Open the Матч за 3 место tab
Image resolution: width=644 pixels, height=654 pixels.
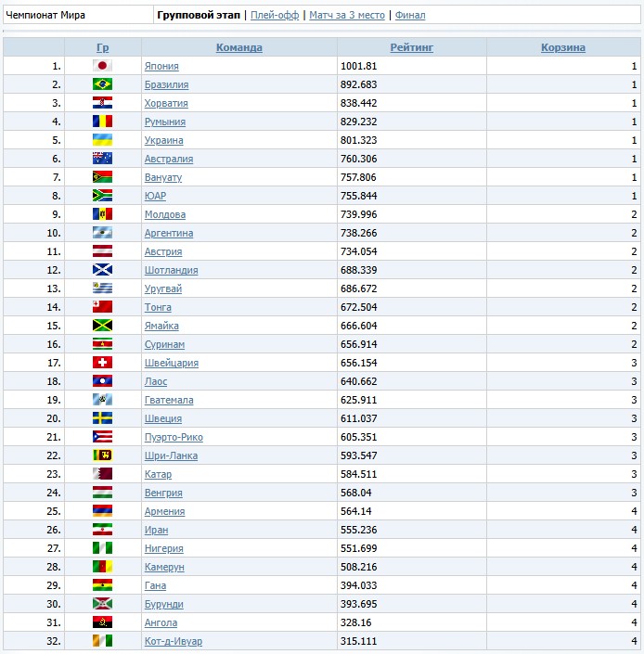(347, 15)
